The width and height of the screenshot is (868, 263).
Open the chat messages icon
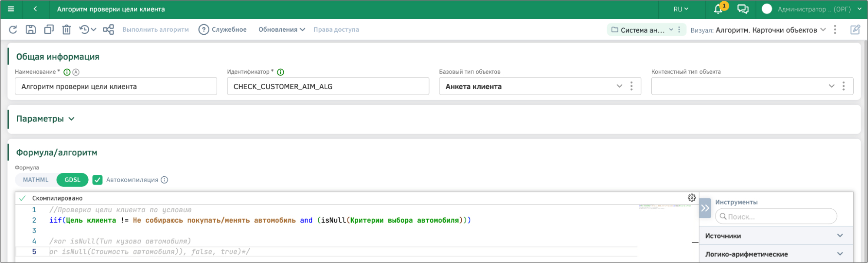coord(743,9)
